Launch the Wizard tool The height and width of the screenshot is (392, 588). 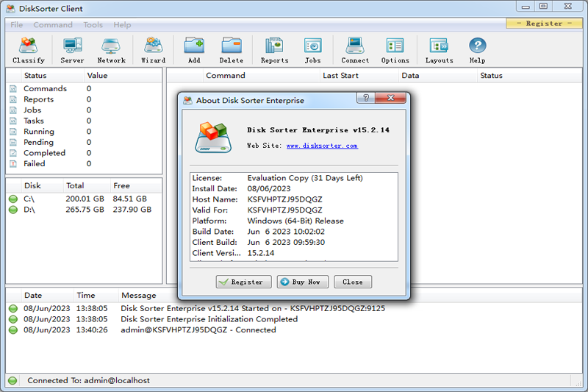pos(153,50)
